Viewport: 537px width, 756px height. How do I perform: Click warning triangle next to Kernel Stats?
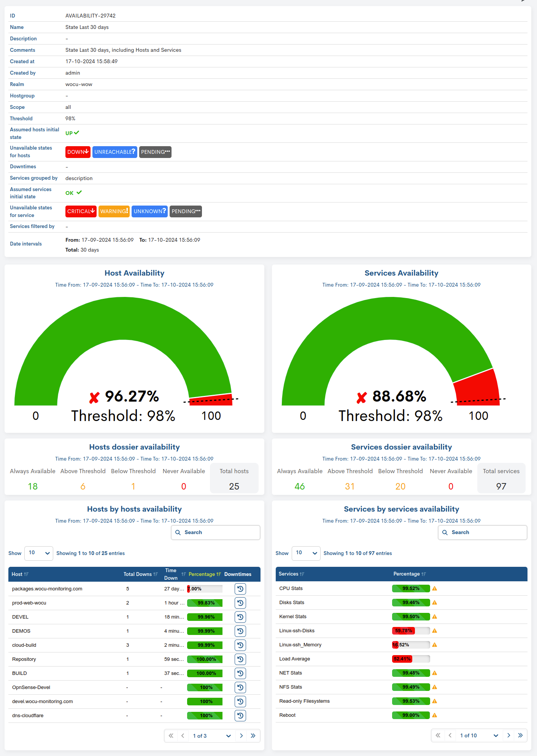435,617
